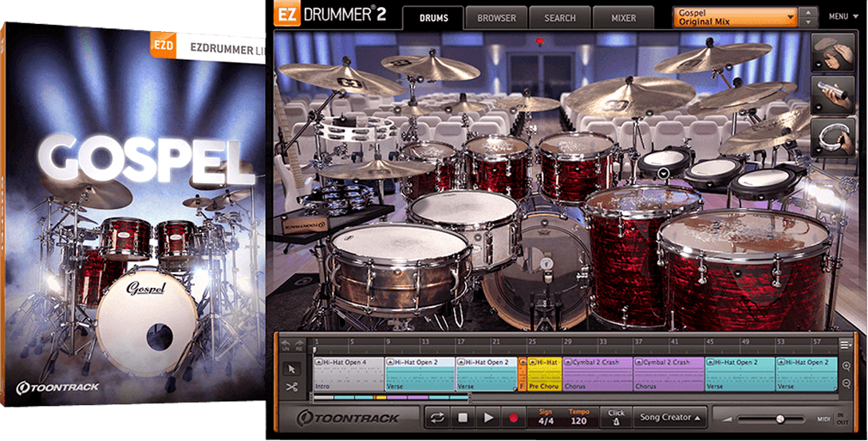
Task: Switch to the Browser tab
Action: pos(496,18)
